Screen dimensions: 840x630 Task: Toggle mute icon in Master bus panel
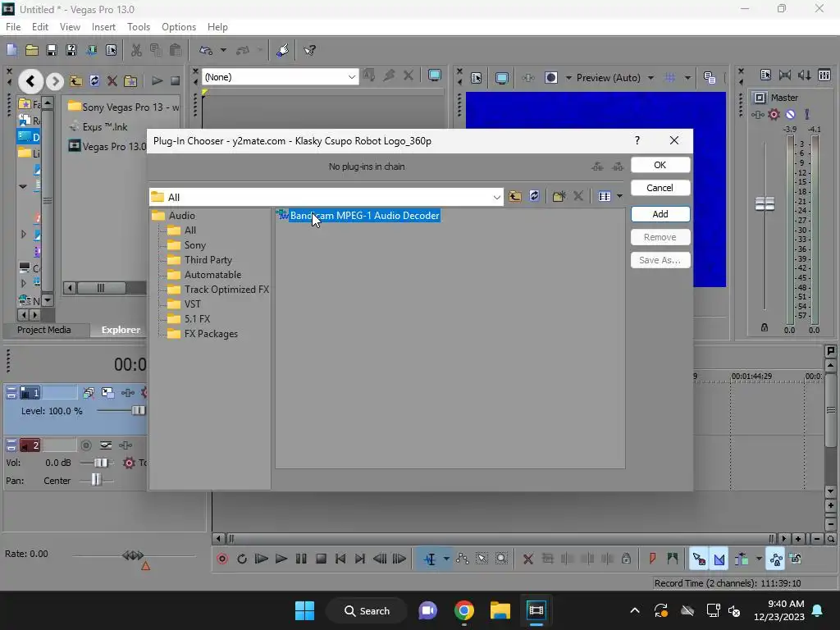(790, 114)
